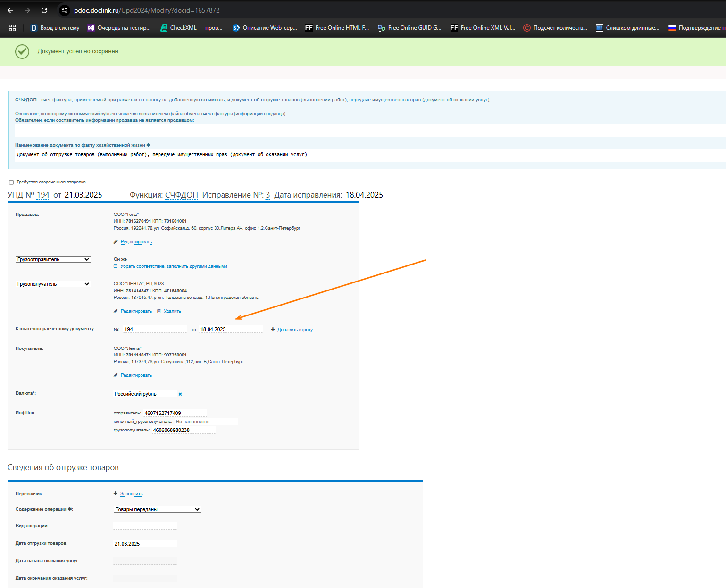Image resolution: width=726 pixels, height=588 pixels.
Task: Click 'Вид операции' empty field
Action: click(145, 526)
